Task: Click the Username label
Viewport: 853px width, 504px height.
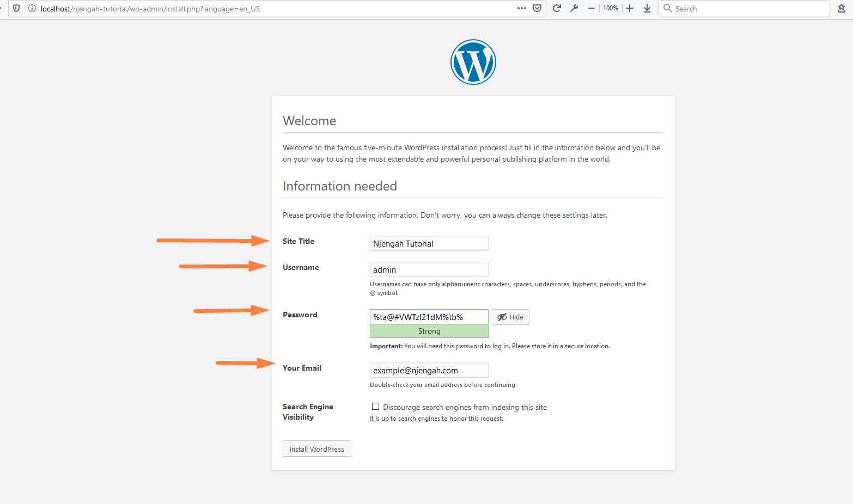Action: point(301,267)
